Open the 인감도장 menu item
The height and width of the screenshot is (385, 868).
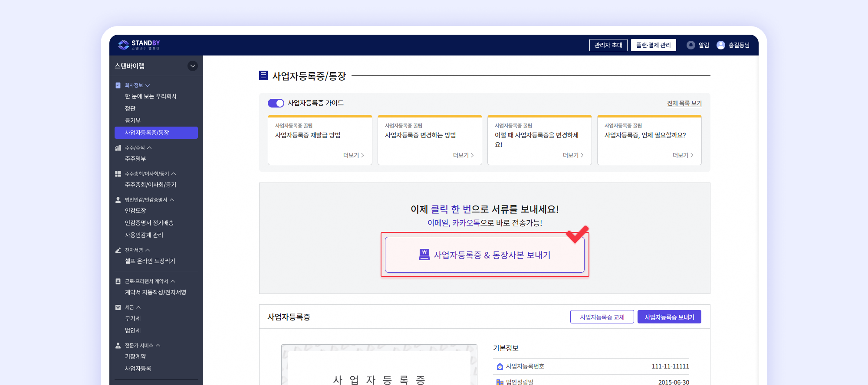point(135,211)
